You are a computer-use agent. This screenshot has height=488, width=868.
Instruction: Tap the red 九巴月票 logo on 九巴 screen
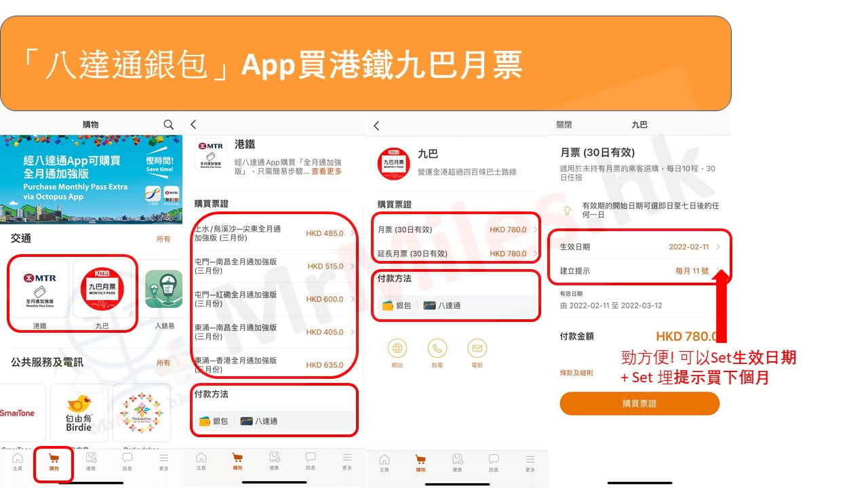coord(394,163)
